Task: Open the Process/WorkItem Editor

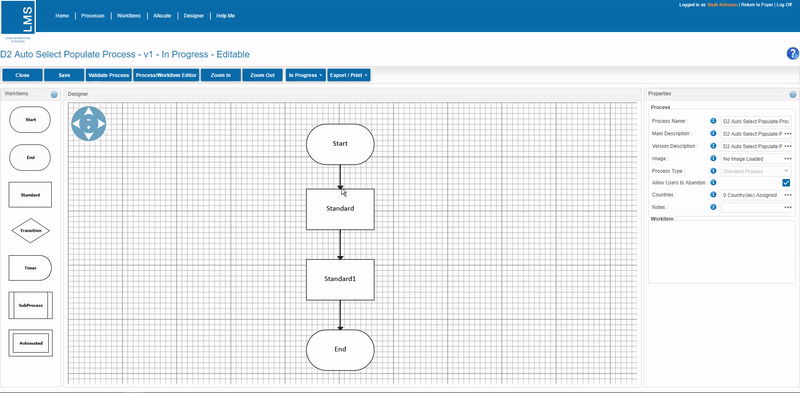Action: 166,75
